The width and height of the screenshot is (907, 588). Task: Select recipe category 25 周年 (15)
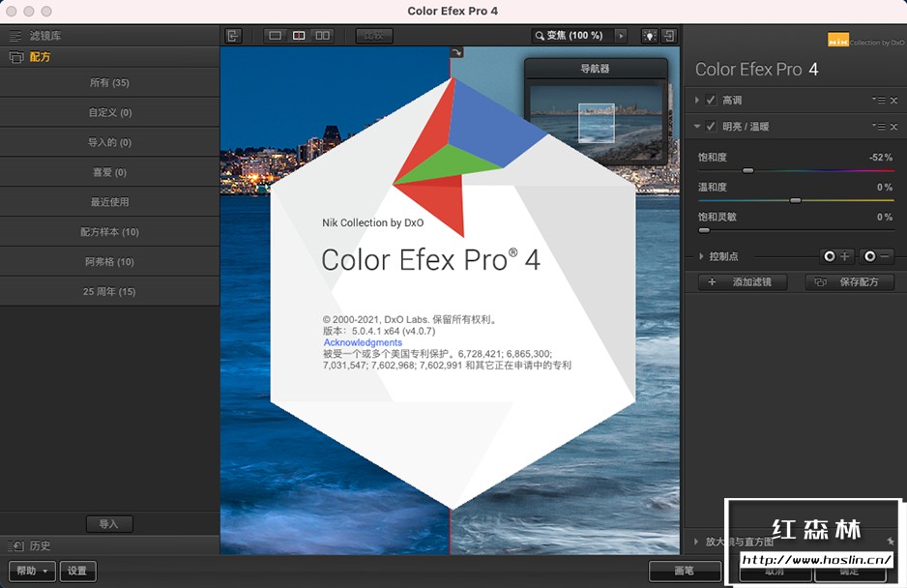click(110, 292)
